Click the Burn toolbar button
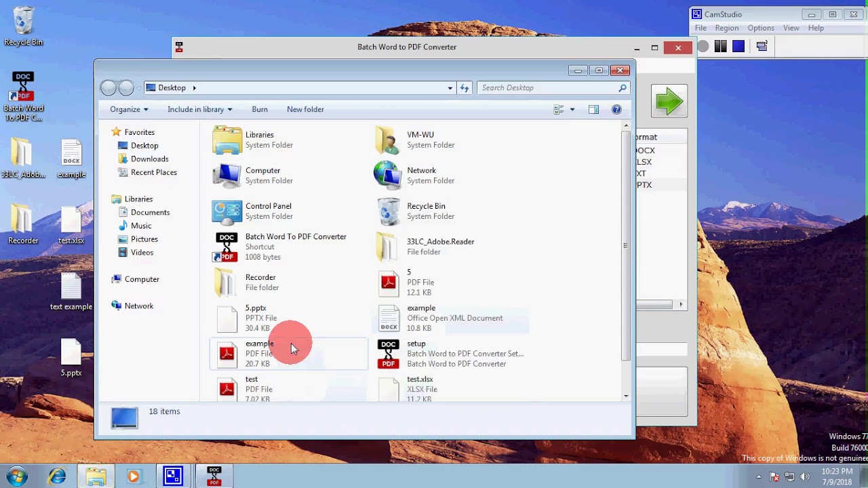The height and width of the screenshot is (488, 868). [x=260, y=109]
